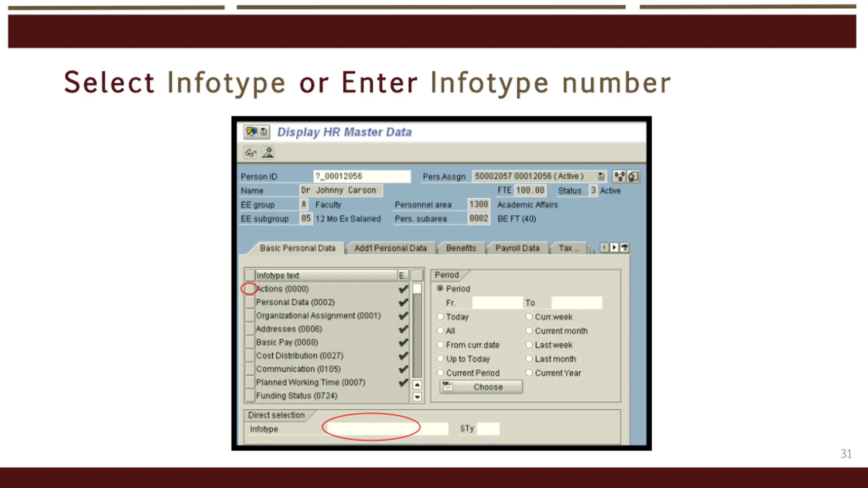Image resolution: width=868 pixels, height=488 pixels.
Task: Select the Basic Pay (0008) row selector
Action: (x=250, y=342)
